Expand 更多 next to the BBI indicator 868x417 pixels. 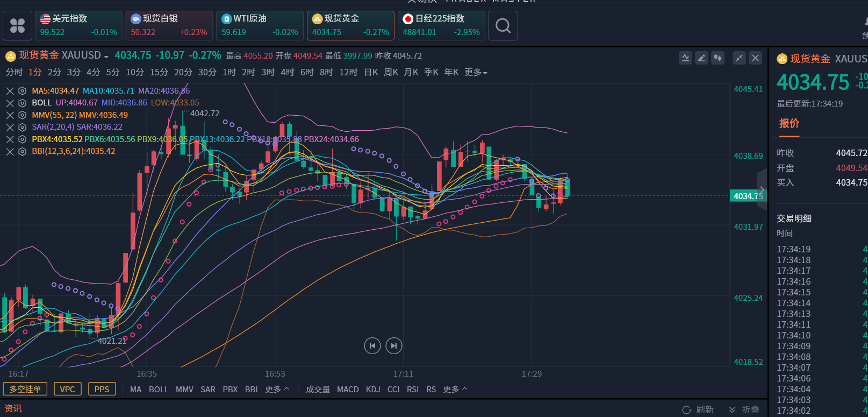(277, 389)
